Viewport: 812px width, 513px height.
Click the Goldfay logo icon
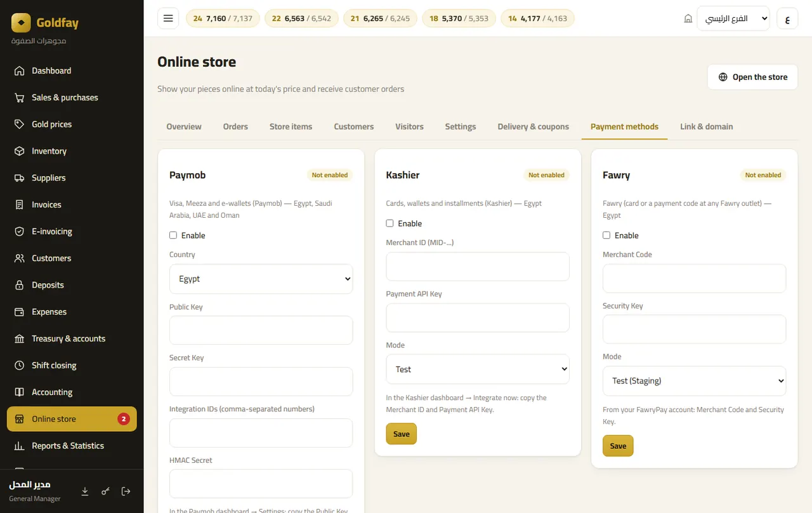click(x=21, y=23)
